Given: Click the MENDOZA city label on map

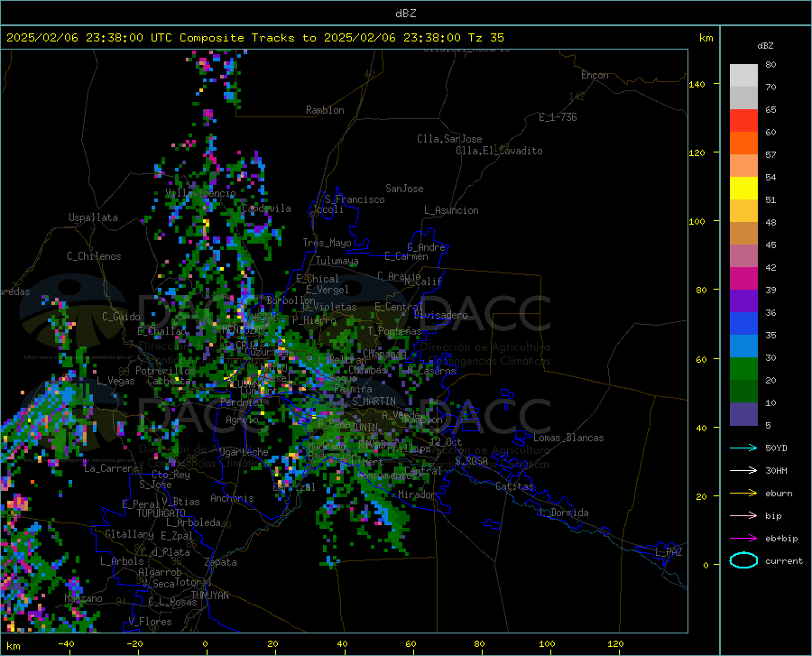Looking at the screenshot, I should pos(241,330).
